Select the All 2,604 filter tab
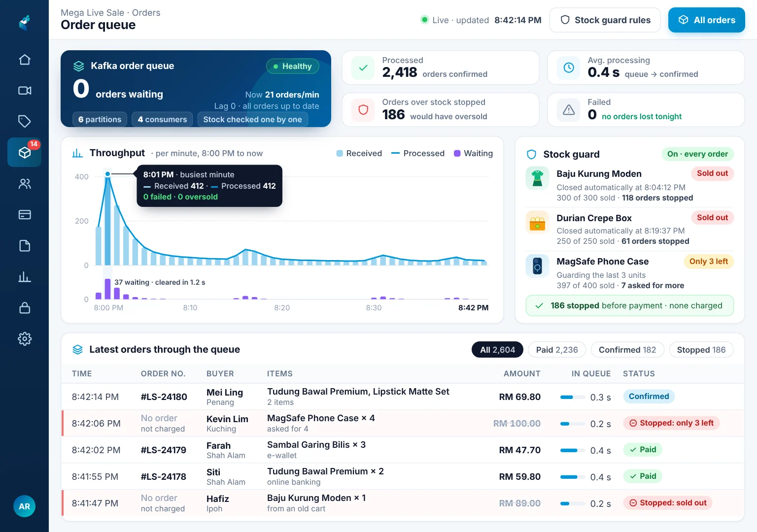Image resolution: width=757 pixels, height=532 pixels. [x=497, y=350]
